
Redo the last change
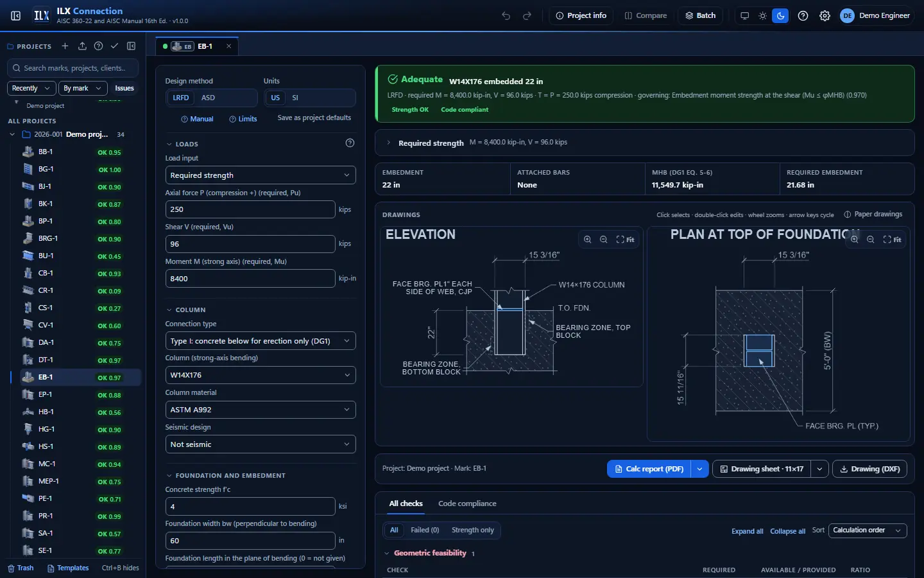click(527, 15)
